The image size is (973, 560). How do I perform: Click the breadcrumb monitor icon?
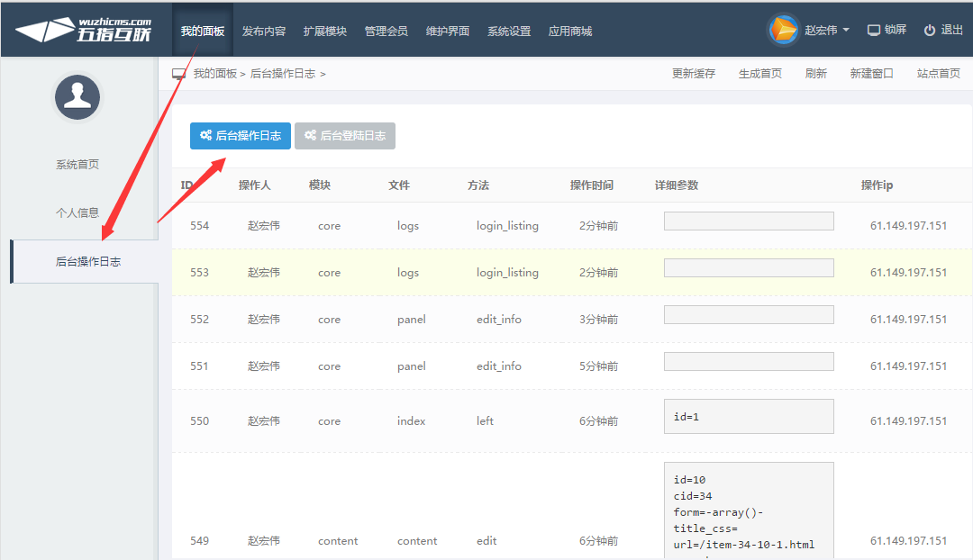178,74
